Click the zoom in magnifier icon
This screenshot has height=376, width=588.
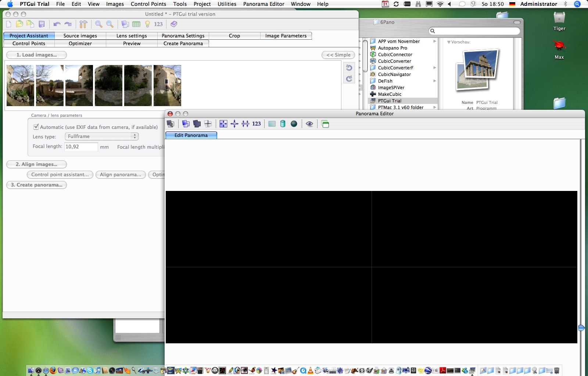click(98, 24)
